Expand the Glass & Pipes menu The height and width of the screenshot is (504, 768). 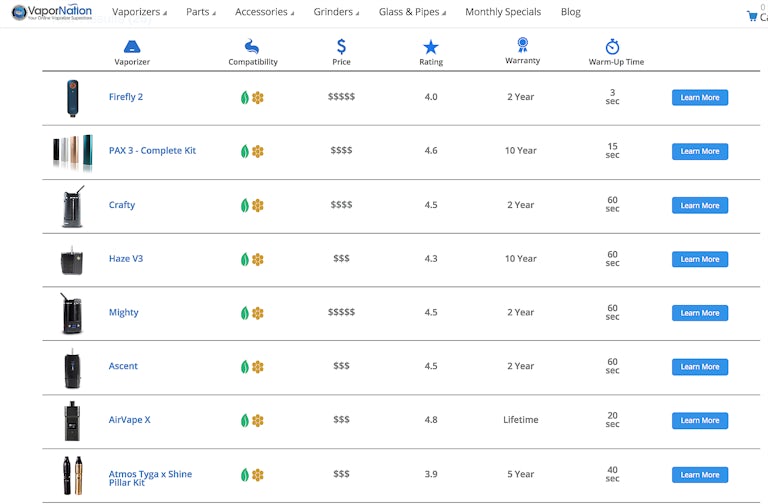(x=412, y=12)
